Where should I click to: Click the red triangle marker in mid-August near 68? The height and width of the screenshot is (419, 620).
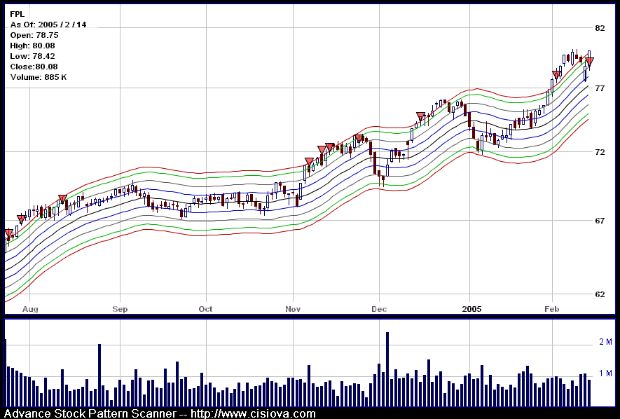[62, 199]
